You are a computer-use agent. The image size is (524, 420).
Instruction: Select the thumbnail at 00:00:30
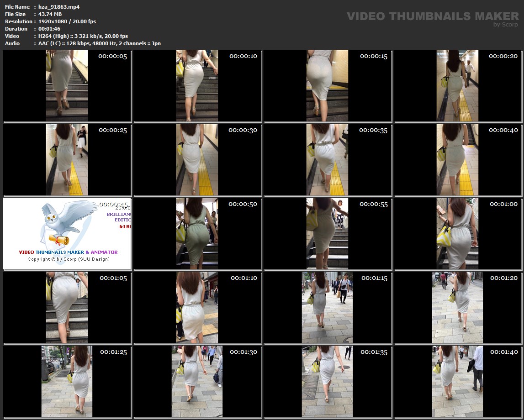pyautogui.click(x=197, y=160)
